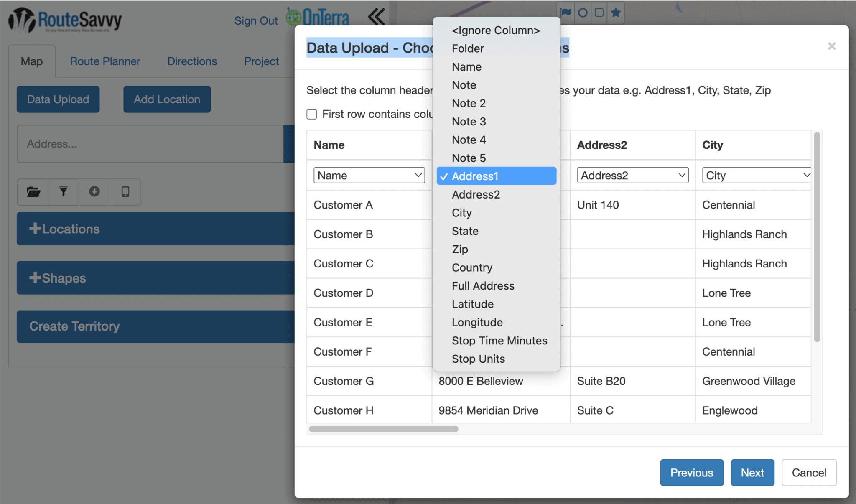Click the OnTerra logo
Image resolution: width=856 pixels, height=504 pixels.
pyautogui.click(x=318, y=18)
